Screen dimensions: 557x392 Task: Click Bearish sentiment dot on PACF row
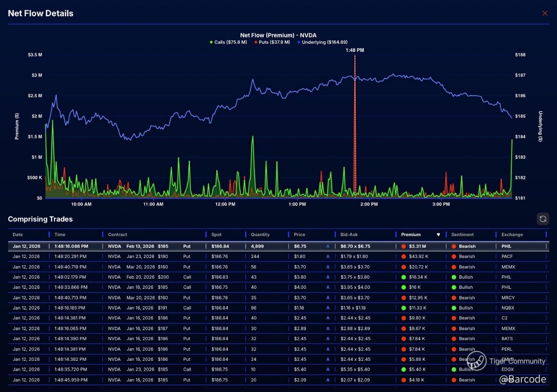click(454, 257)
